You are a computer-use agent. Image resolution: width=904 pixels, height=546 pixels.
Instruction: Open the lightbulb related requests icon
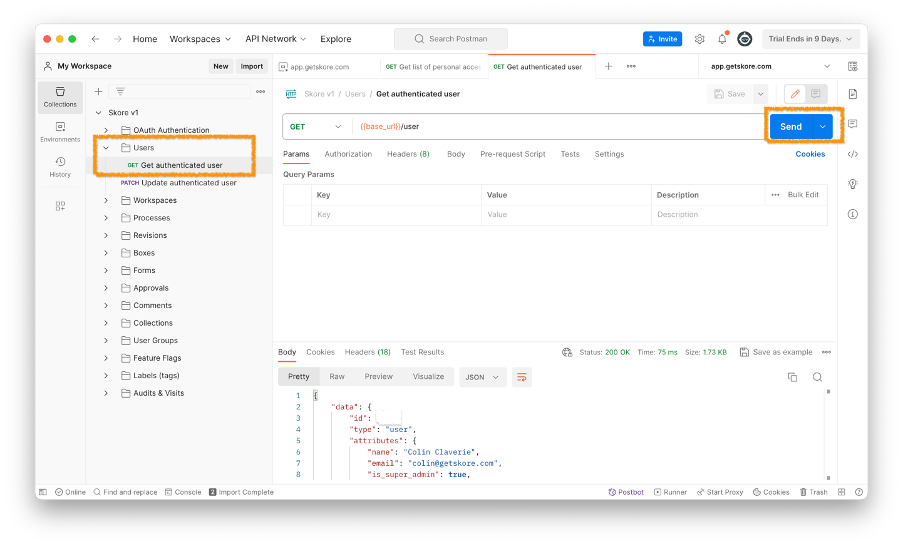coord(853,184)
